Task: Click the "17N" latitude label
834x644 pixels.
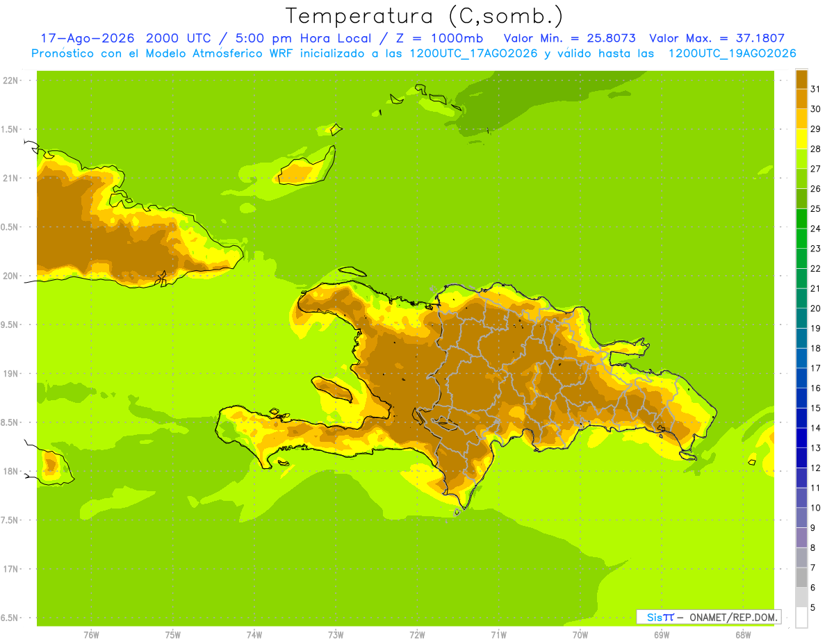Action: click(x=10, y=570)
